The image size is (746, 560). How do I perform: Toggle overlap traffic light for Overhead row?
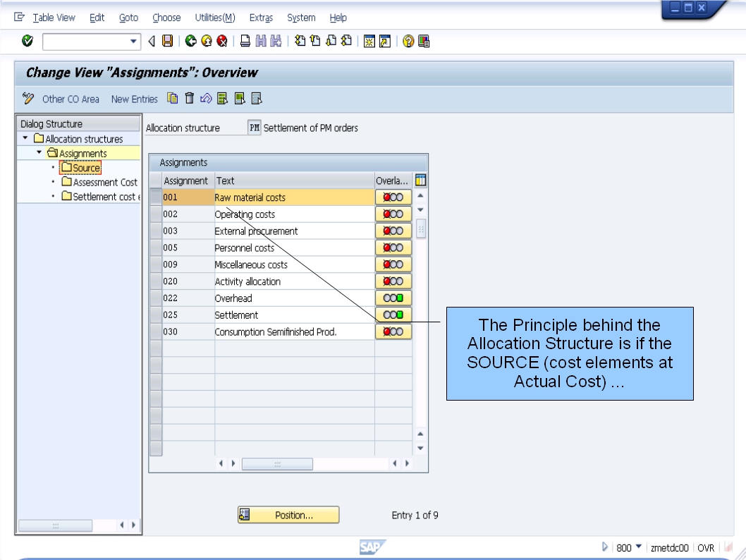click(393, 298)
